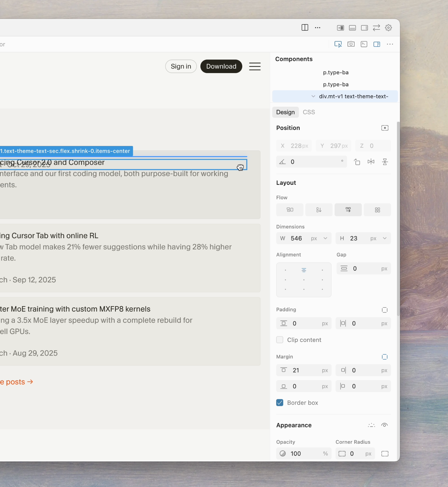Image resolution: width=448 pixels, height=487 pixels.
Task: Click the Download button
Action: 221,66
